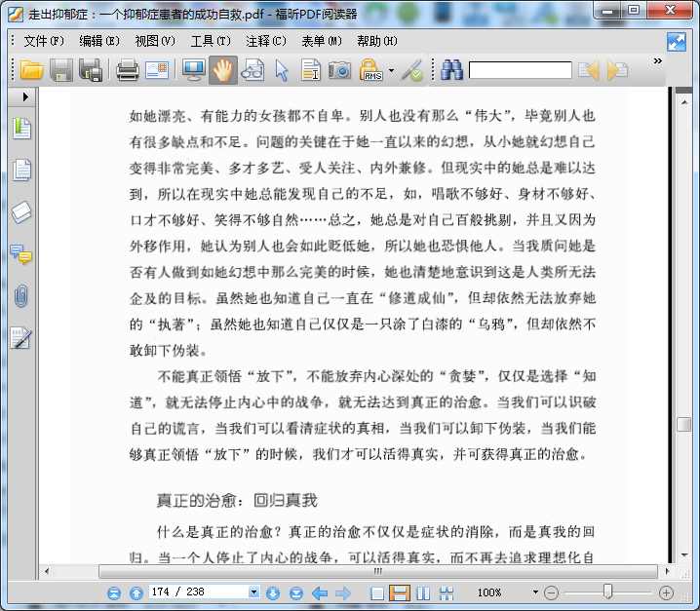Open the Layers panel icon

tap(21, 212)
